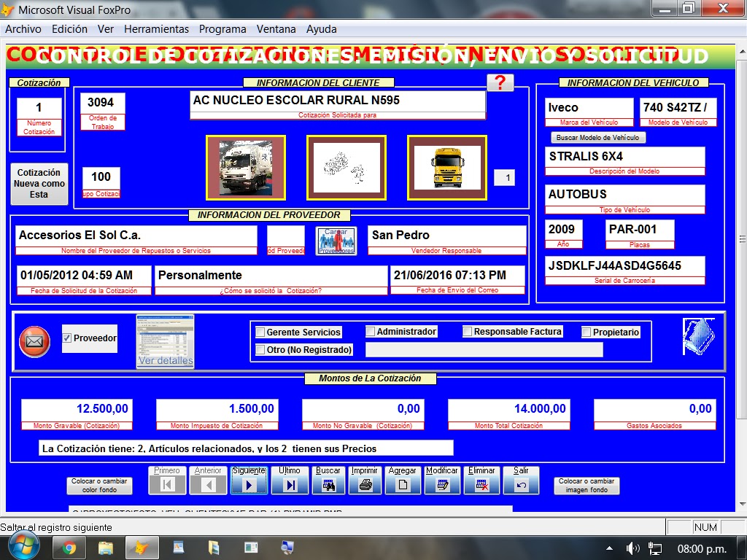Enable the Administrador checkbox
Viewport: 747px width, 560px height.
371,332
